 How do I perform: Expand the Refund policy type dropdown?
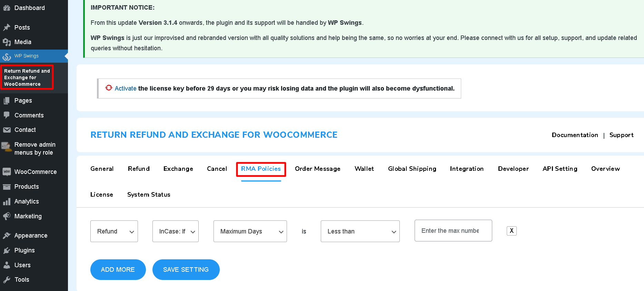(x=114, y=231)
